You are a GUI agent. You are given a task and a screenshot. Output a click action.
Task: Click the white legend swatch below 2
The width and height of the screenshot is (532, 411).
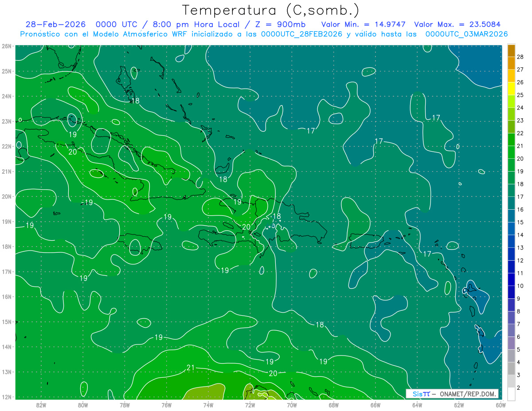pos(511,394)
